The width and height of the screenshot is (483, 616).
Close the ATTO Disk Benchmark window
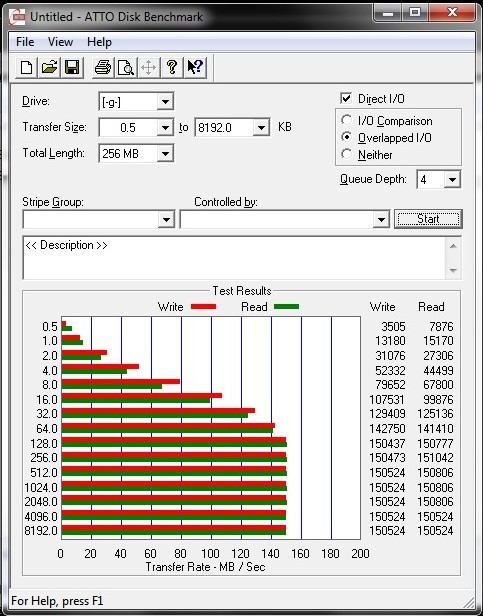[x=452, y=13]
